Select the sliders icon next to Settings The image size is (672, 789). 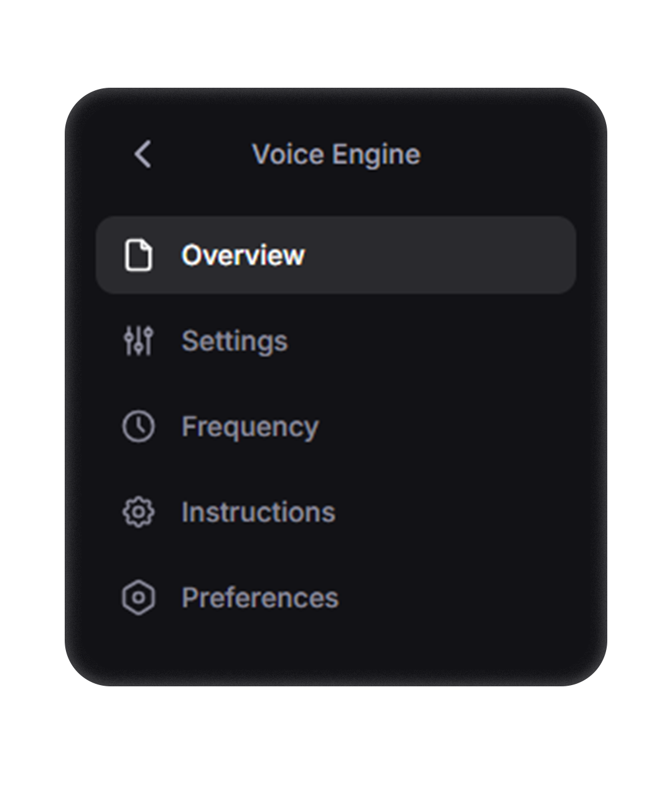[x=138, y=341]
